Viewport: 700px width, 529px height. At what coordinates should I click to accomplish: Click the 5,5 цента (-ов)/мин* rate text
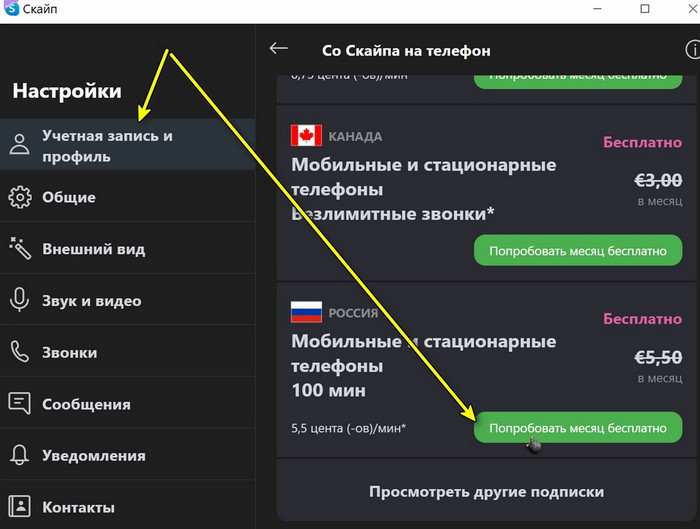coord(349,429)
